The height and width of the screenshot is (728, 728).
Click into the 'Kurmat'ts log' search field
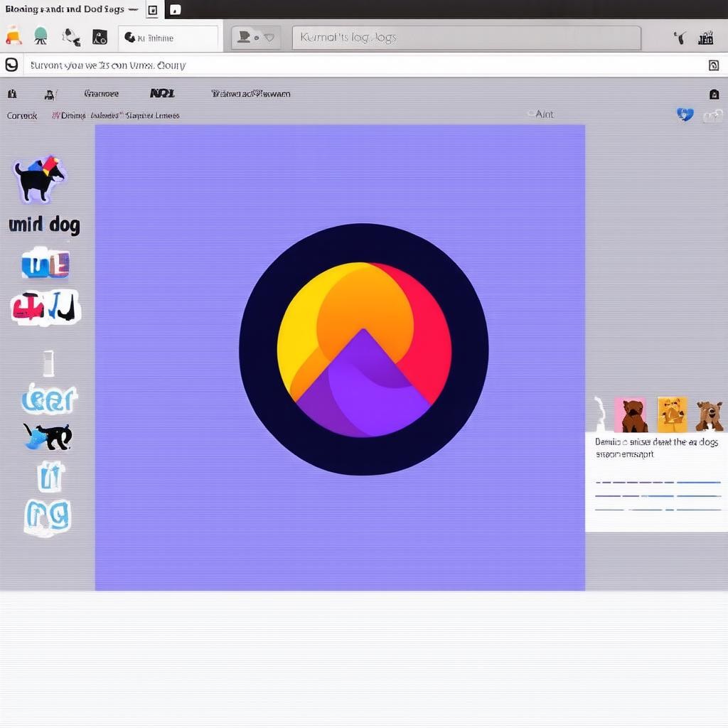coord(466,38)
